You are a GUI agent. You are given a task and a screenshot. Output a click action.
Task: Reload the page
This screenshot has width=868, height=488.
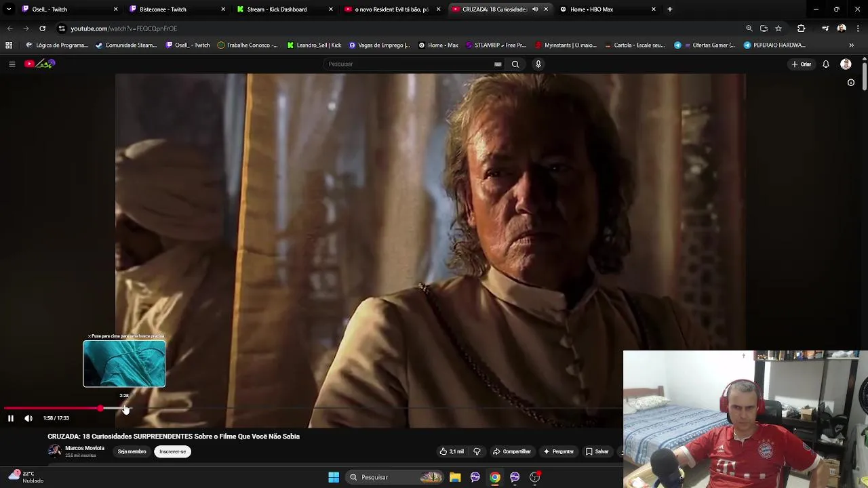[42, 28]
